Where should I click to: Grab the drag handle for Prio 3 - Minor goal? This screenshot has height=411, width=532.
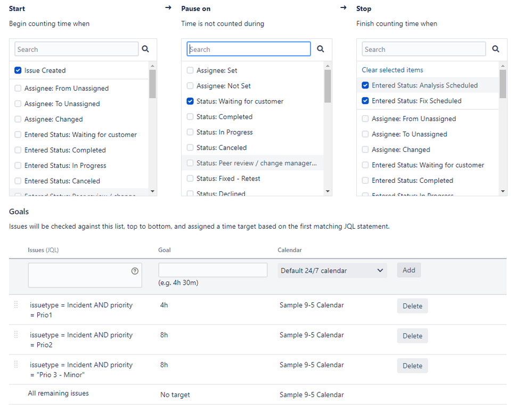16,365
